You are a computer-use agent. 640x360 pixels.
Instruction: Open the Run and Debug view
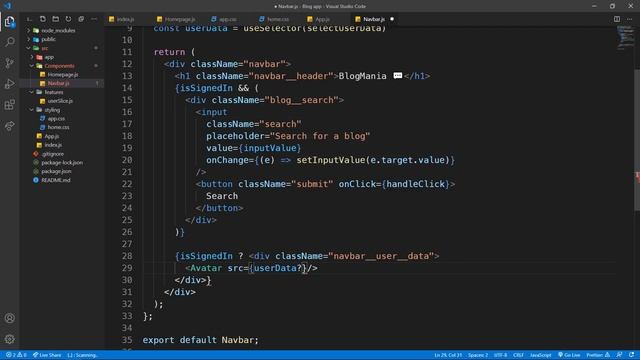9,84
